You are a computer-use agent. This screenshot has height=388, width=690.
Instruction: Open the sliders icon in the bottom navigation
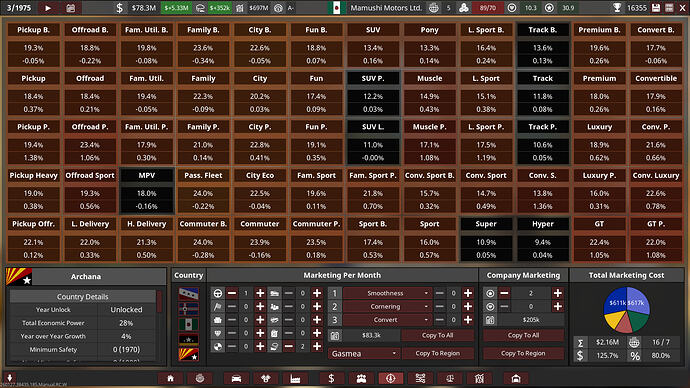tap(420, 378)
